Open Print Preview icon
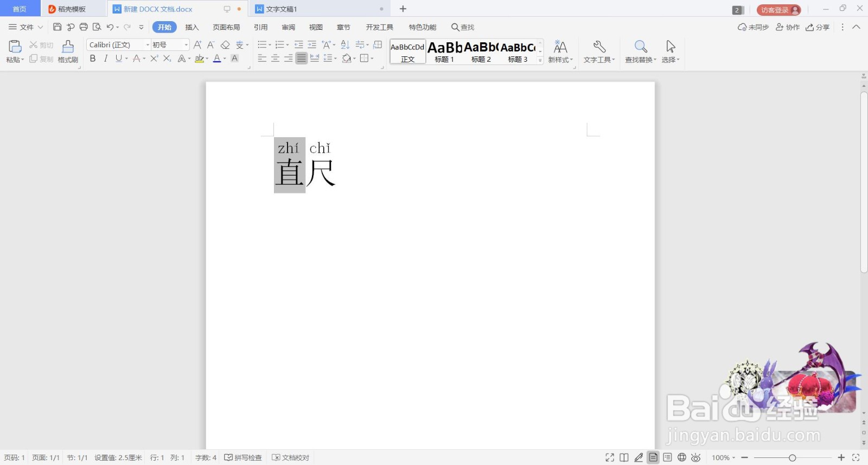Screen dimensions: 868x465 pyautogui.click(x=97, y=27)
